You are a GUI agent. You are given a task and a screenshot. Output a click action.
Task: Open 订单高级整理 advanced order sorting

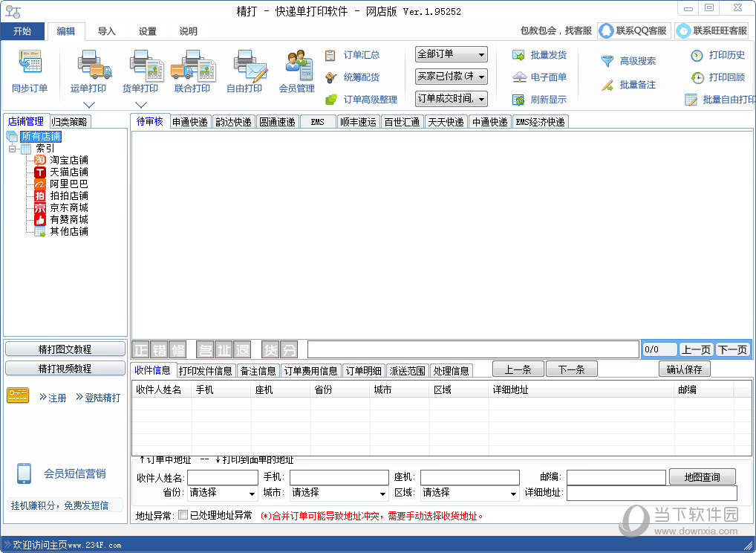click(x=361, y=100)
